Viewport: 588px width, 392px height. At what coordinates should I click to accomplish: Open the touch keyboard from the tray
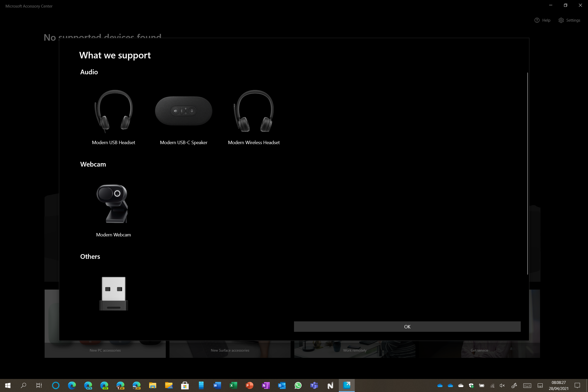(527, 385)
